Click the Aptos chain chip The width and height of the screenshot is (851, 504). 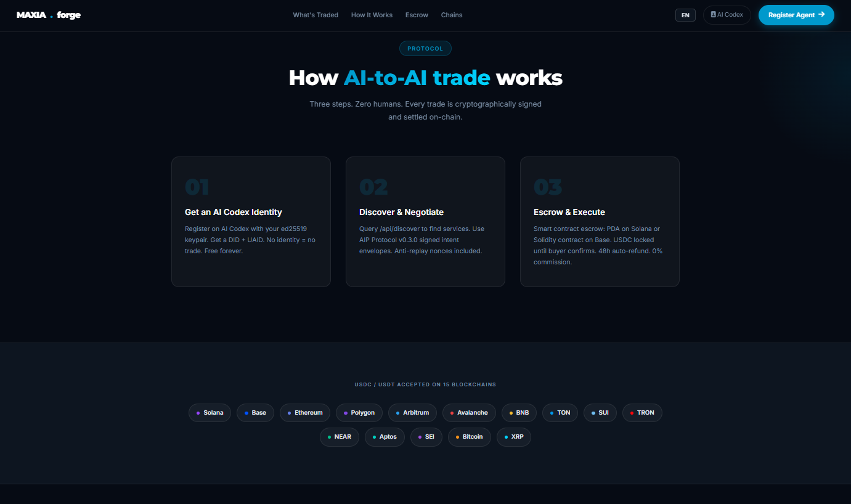click(x=385, y=437)
